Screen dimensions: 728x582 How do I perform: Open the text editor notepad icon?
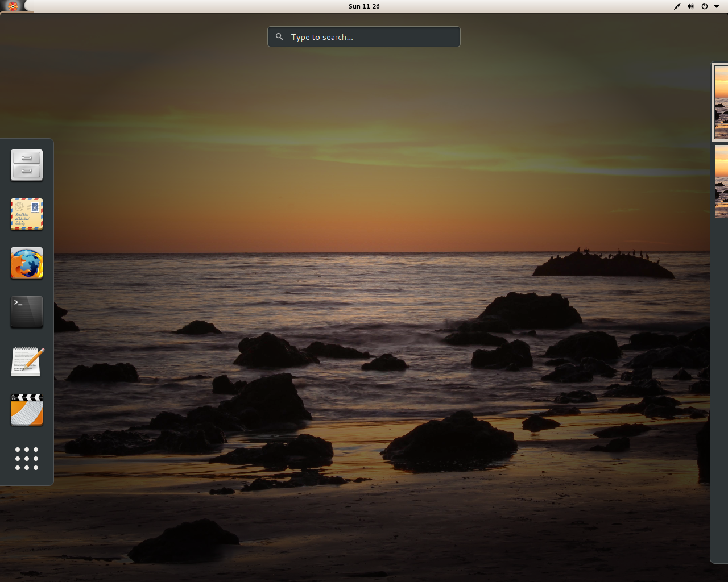pos(27,361)
